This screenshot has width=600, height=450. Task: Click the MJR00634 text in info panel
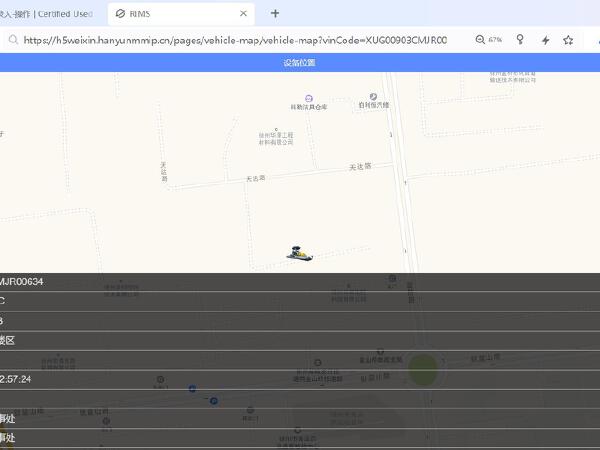[x=21, y=282]
